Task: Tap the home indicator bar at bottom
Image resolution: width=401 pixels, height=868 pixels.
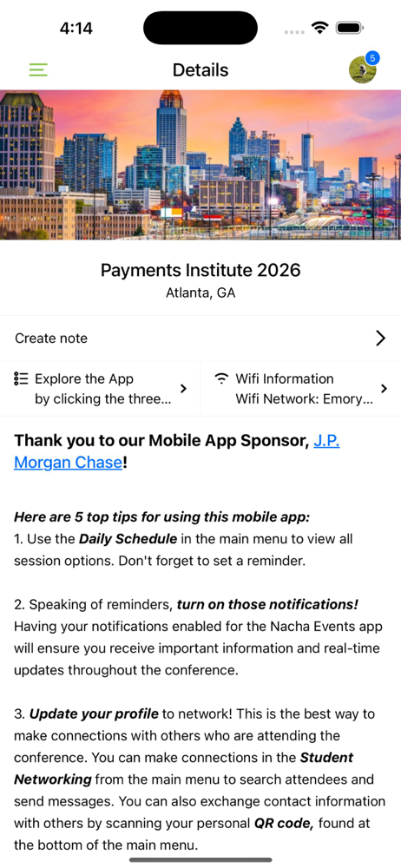Action: (x=200, y=859)
